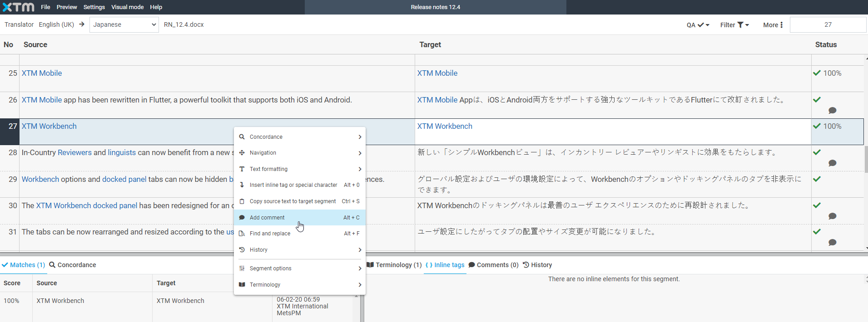Click green status checkmark on segment 29

click(817, 179)
